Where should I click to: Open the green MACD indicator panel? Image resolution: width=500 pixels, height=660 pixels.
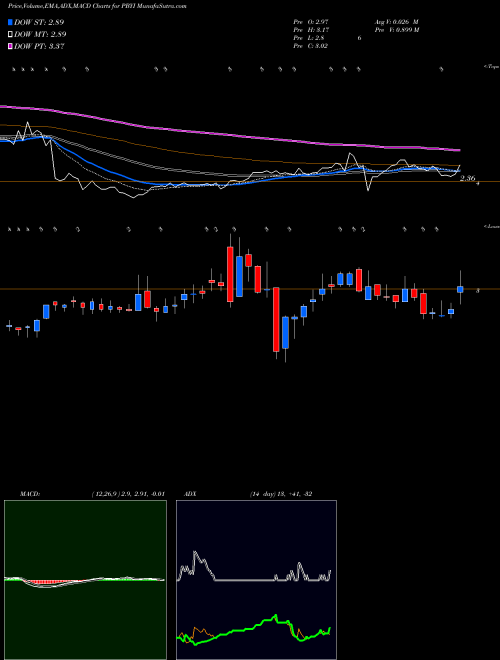[85, 580]
